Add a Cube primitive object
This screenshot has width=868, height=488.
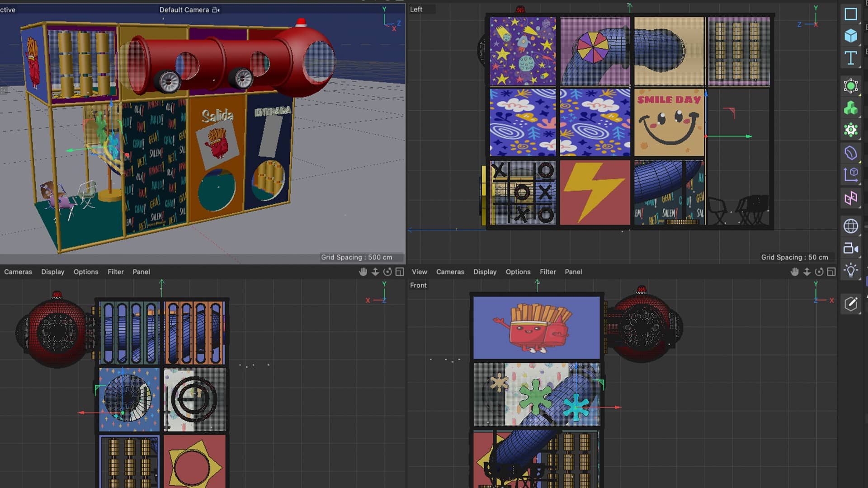point(850,36)
